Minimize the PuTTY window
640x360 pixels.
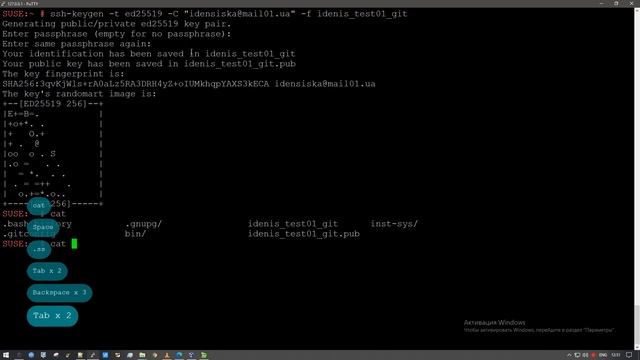602,3
